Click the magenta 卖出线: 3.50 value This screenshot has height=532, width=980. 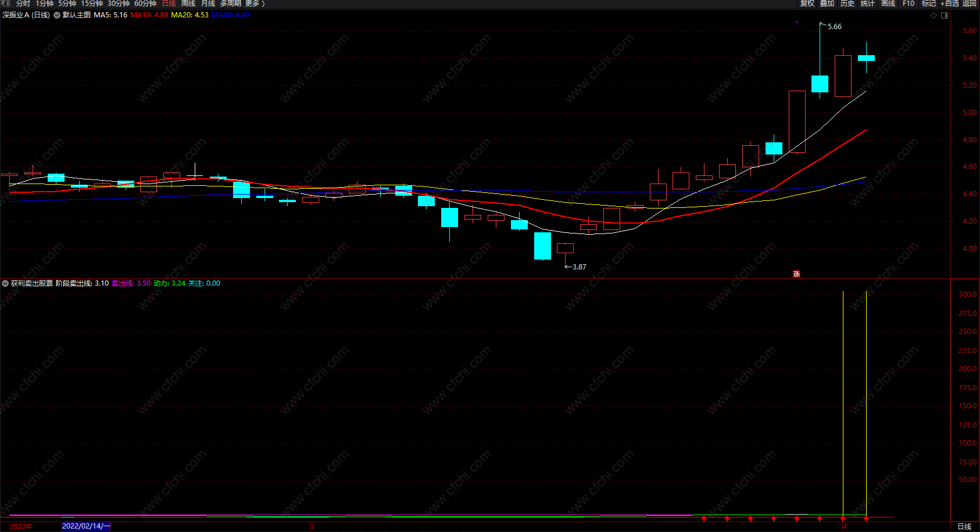(x=131, y=283)
